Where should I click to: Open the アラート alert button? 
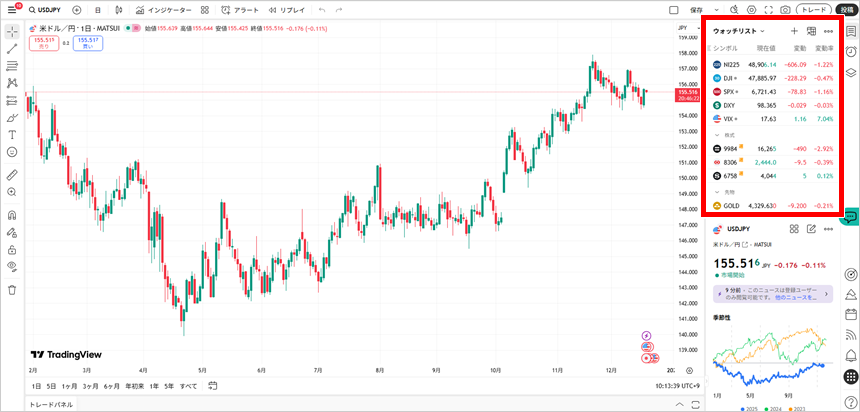[241, 9]
